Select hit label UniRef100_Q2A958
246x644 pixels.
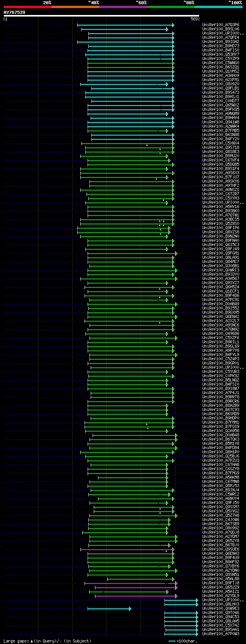pyautogui.click(x=221, y=431)
